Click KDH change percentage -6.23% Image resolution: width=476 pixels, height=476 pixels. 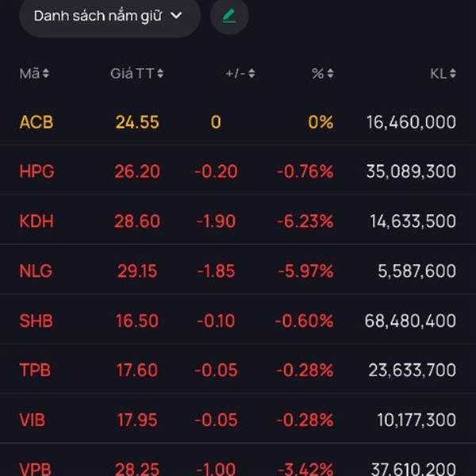(305, 221)
